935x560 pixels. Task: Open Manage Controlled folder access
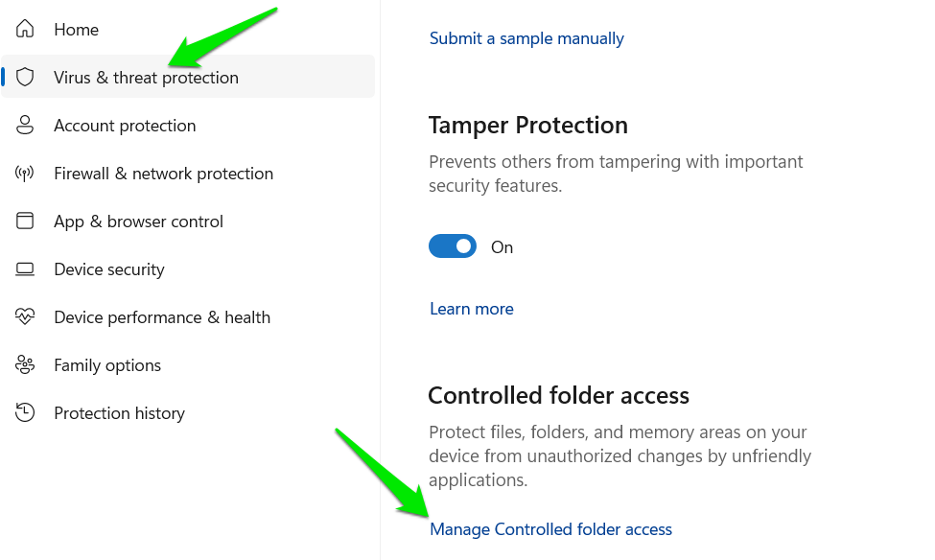click(549, 528)
